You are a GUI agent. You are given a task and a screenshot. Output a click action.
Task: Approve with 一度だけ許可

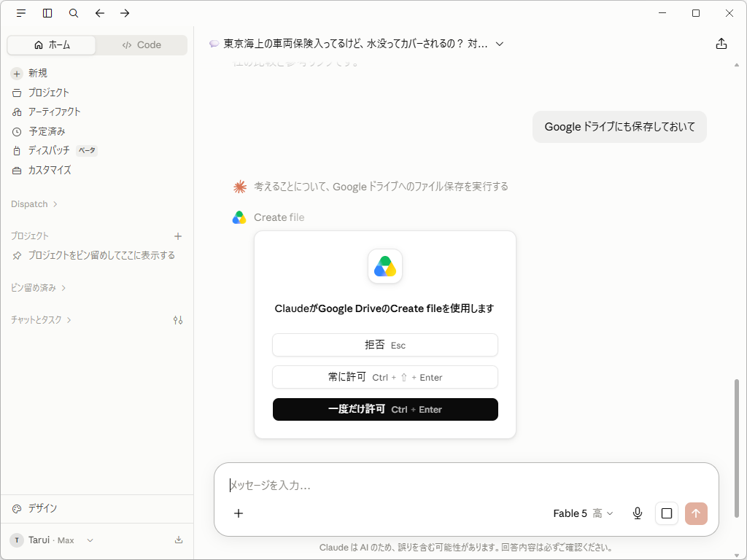[385, 410]
